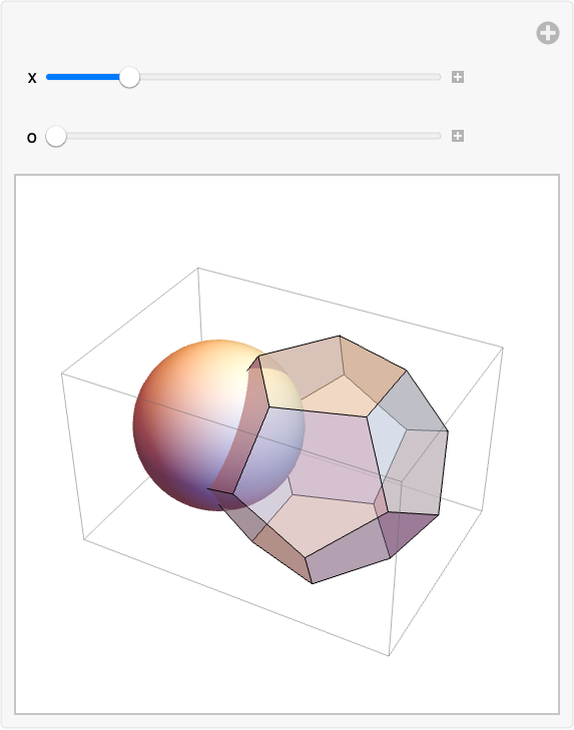Expand the o slider extra controls
Viewport: 574px width, 730px height.
pos(458,136)
